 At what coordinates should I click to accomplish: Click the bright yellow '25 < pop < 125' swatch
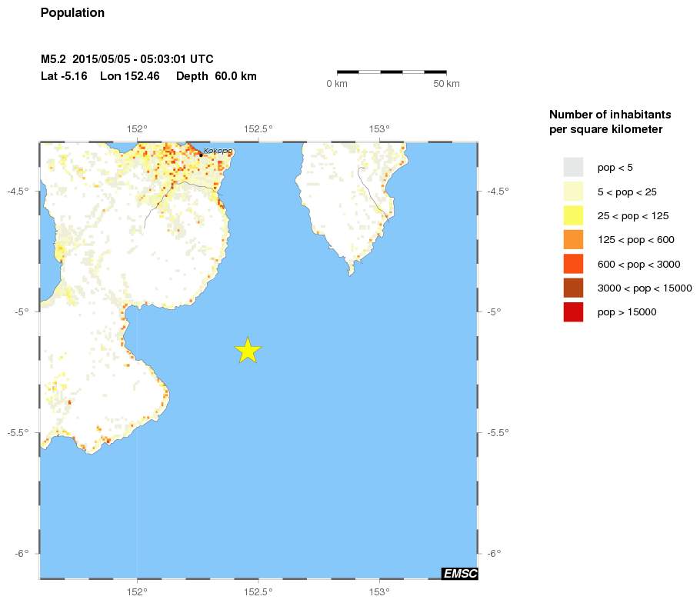[573, 215]
